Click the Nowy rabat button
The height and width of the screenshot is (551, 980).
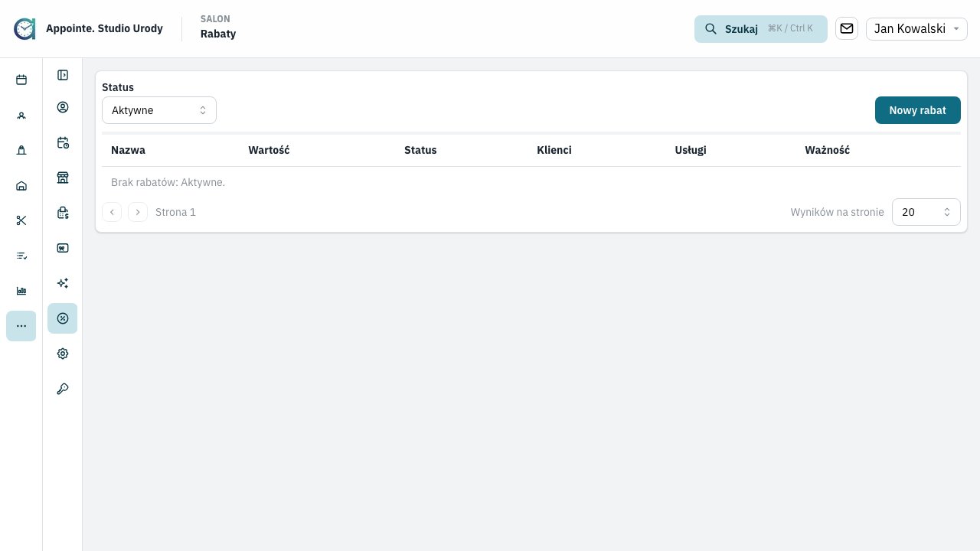coord(917,110)
